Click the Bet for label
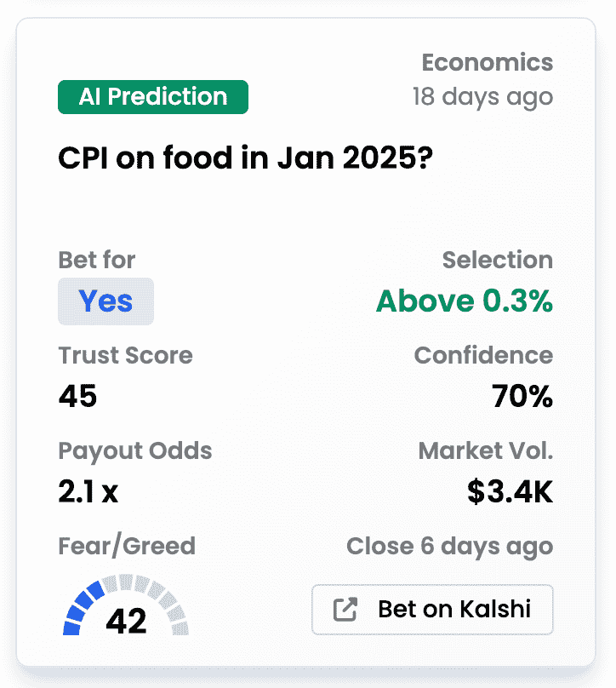Viewport: 616px width, 688px height. pos(97,260)
